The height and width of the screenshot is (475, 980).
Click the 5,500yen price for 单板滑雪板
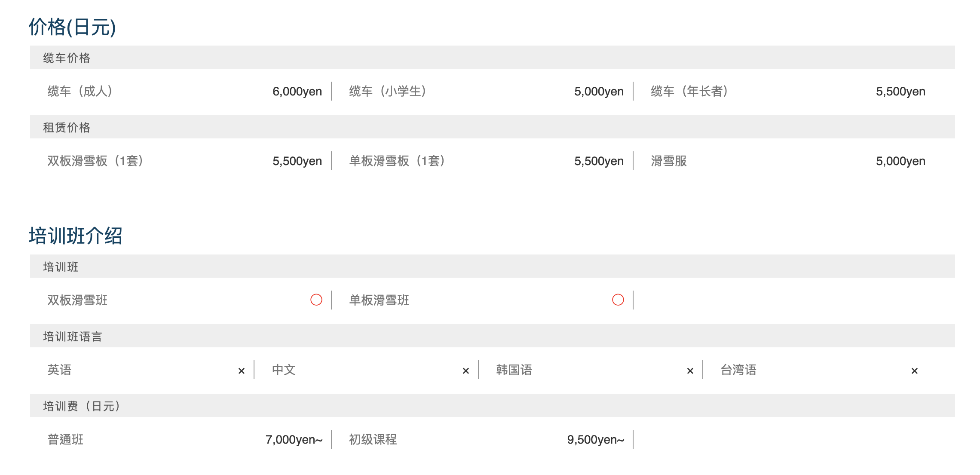[x=599, y=161]
